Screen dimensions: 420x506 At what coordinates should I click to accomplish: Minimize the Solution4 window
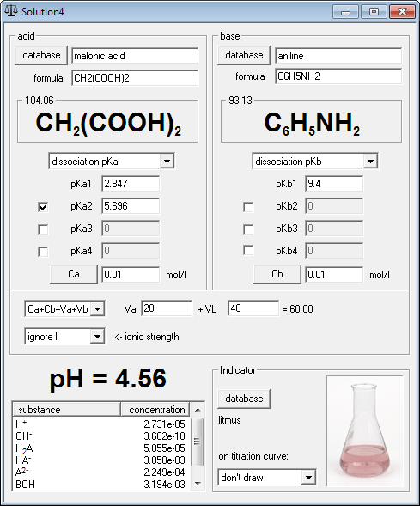coord(345,12)
